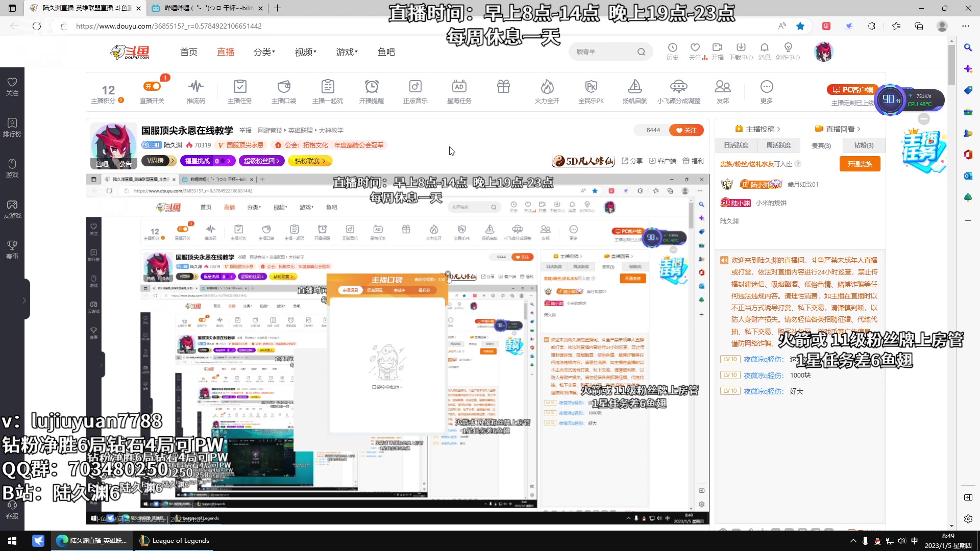Click the 福利 link
Image resolution: width=980 pixels, height=551 pixels.
[693, 161]
